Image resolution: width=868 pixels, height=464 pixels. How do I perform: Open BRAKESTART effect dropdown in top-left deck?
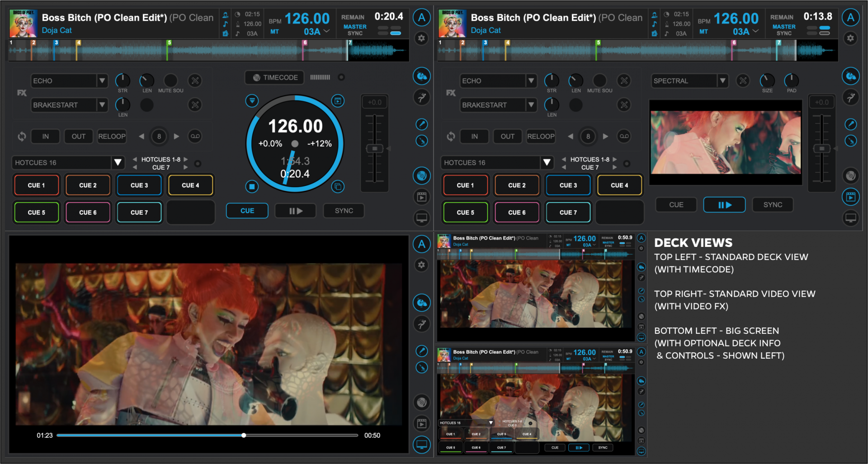click(x=102, y=105)
